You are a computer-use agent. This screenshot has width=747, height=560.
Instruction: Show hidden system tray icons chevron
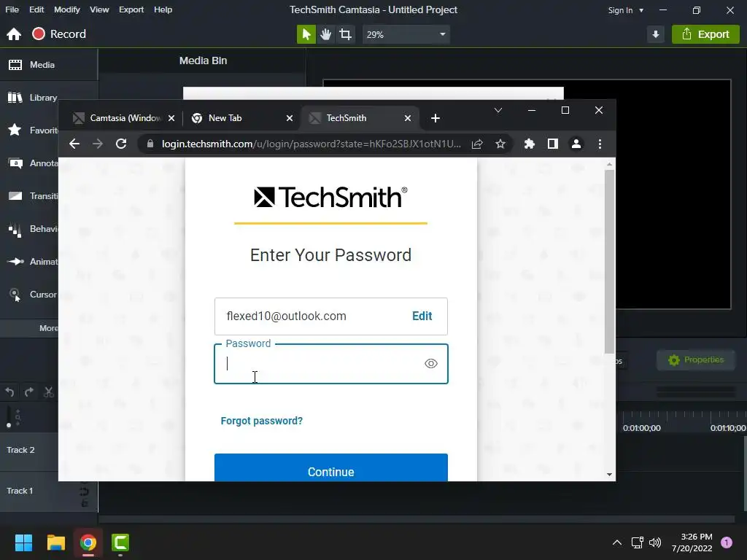point(617,542)
